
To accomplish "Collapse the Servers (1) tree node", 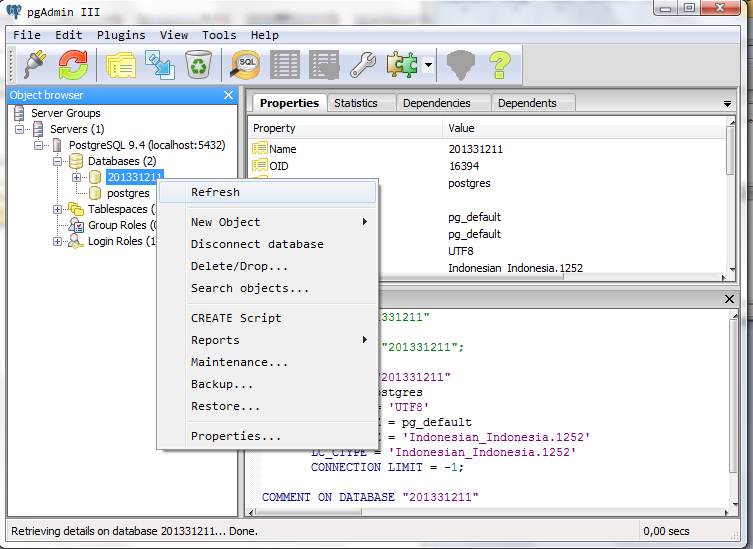I will click(19, 129).
